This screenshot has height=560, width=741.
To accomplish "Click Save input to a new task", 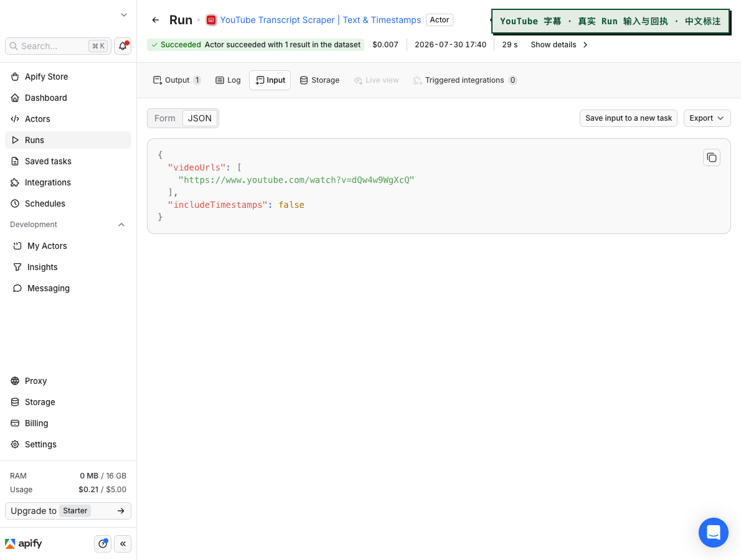I will pyautogui.click(x=628, y=118).
